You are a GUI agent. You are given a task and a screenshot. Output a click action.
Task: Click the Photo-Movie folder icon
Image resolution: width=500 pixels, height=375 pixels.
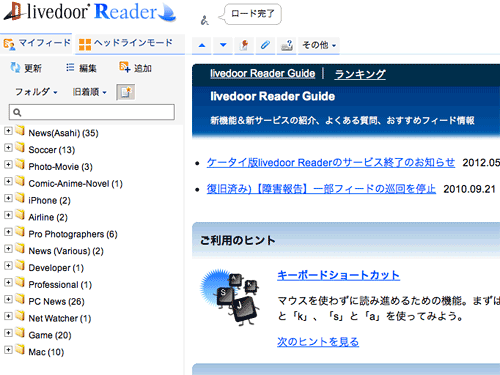(x=20, y=164)
